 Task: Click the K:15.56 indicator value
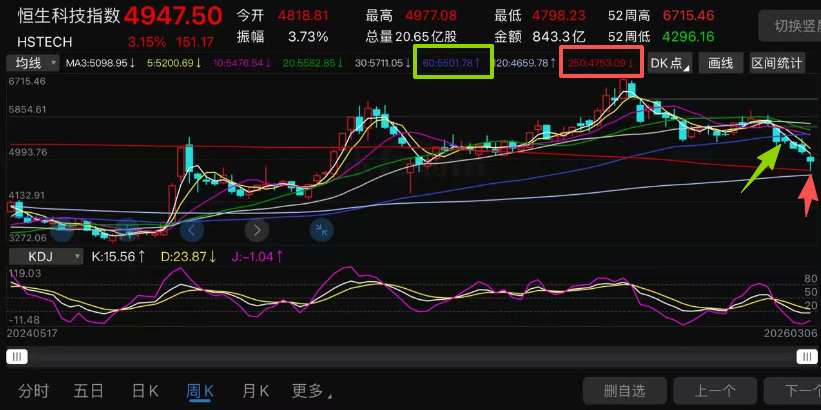(x=118, y=257)
